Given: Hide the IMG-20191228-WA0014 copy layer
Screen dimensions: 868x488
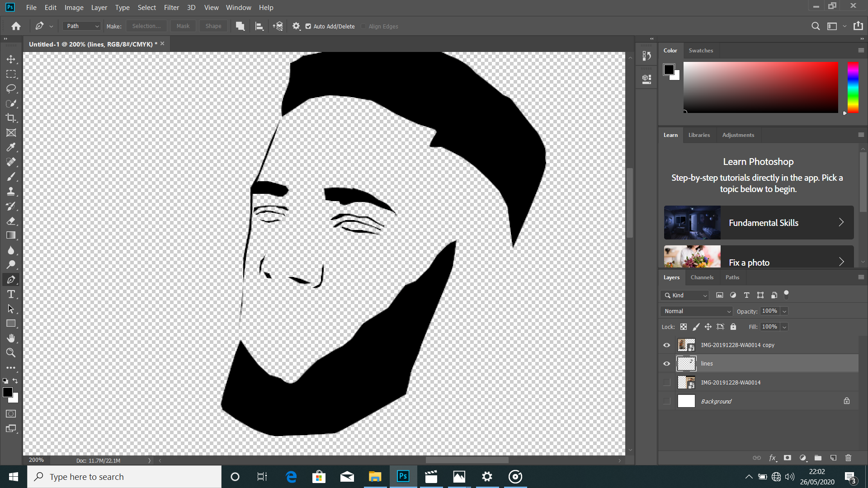Looking at the screenshot, I should pos(666,345).
